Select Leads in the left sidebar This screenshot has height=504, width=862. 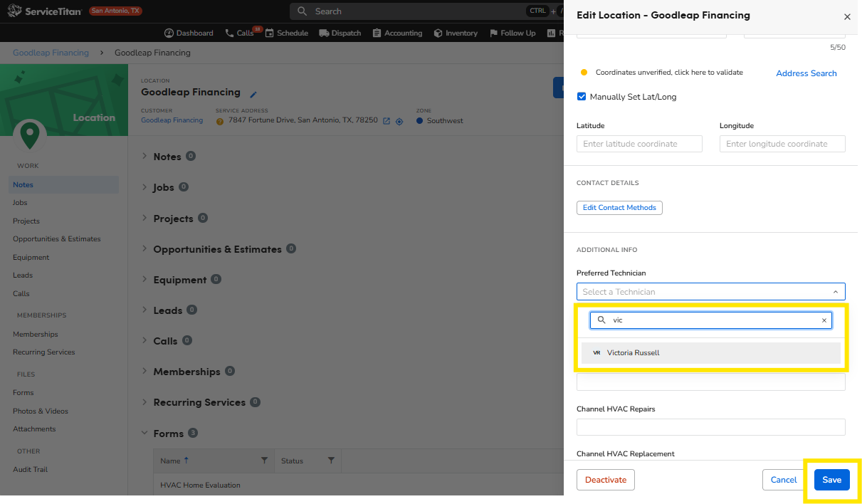(23, 275)
